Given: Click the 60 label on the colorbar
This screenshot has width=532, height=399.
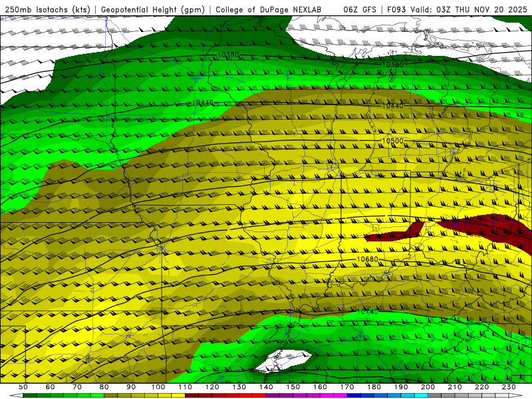Looking at the screenshot, I should [x=50, y=387].
